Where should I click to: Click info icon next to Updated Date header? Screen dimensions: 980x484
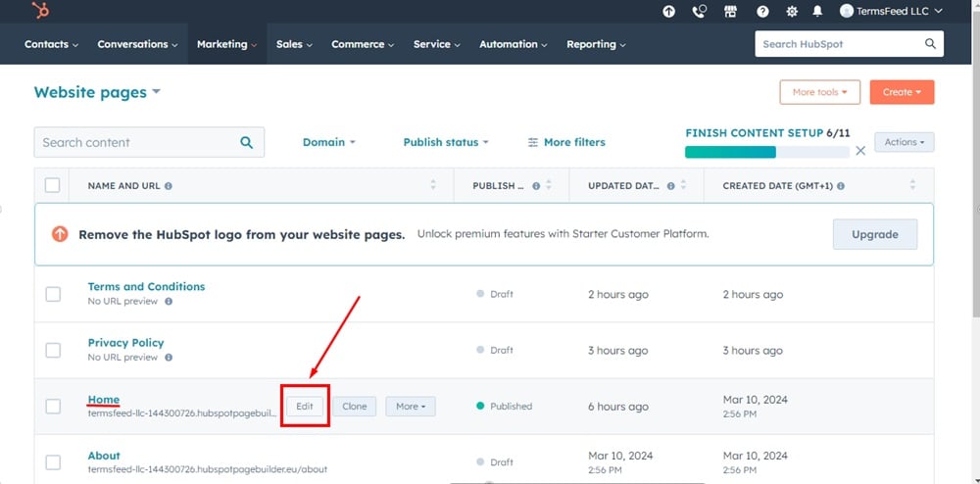pos(670,186)
